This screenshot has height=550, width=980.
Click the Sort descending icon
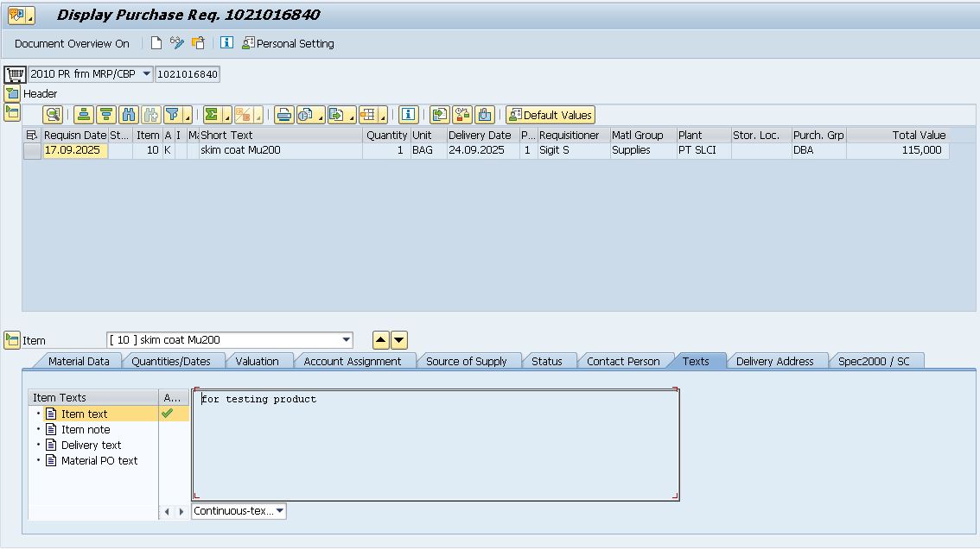pyautogui.click(x=106, y=115)
